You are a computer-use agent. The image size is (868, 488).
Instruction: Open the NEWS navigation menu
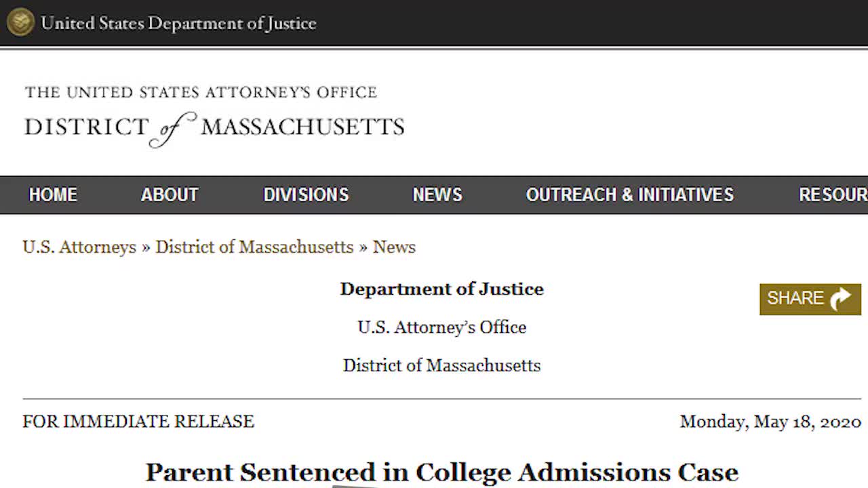click(437, 195)
